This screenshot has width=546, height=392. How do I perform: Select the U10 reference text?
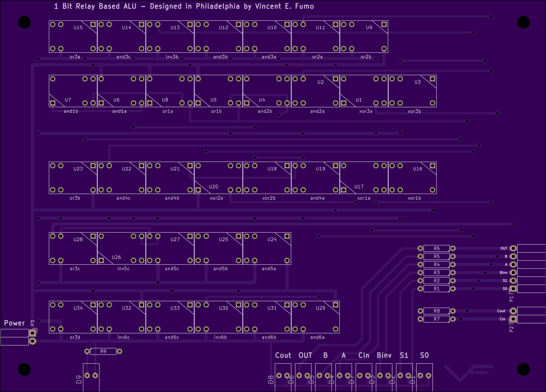[272, 28]
